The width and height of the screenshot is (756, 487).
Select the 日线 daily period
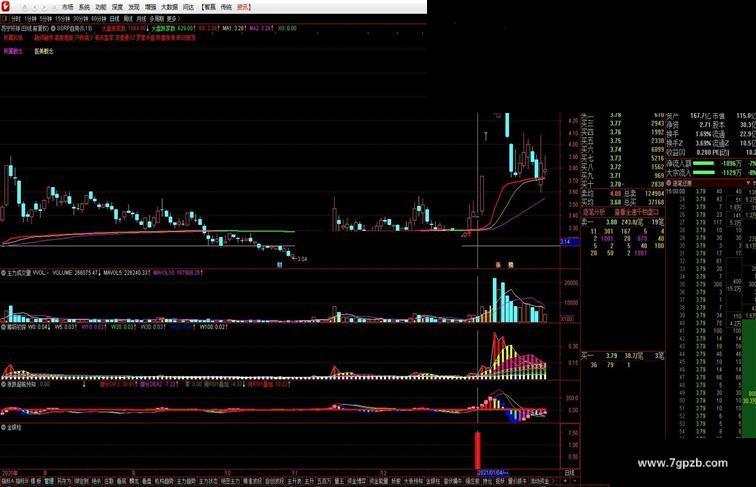[x=114, y=18]
